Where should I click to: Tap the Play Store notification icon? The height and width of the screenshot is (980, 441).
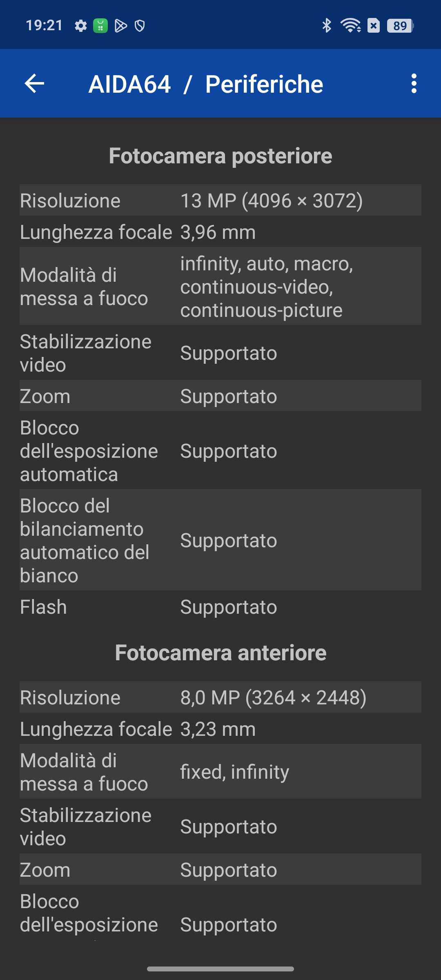pyautogui.click(x=120, y=26)
